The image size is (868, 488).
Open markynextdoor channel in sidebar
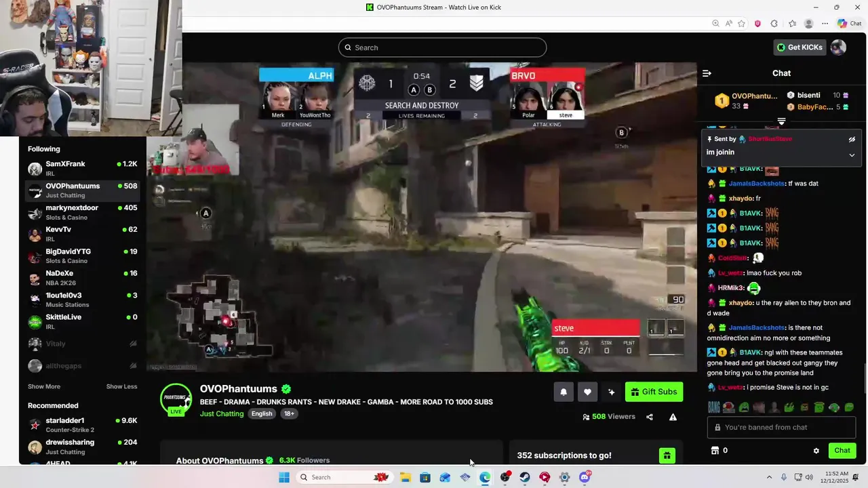82,212
